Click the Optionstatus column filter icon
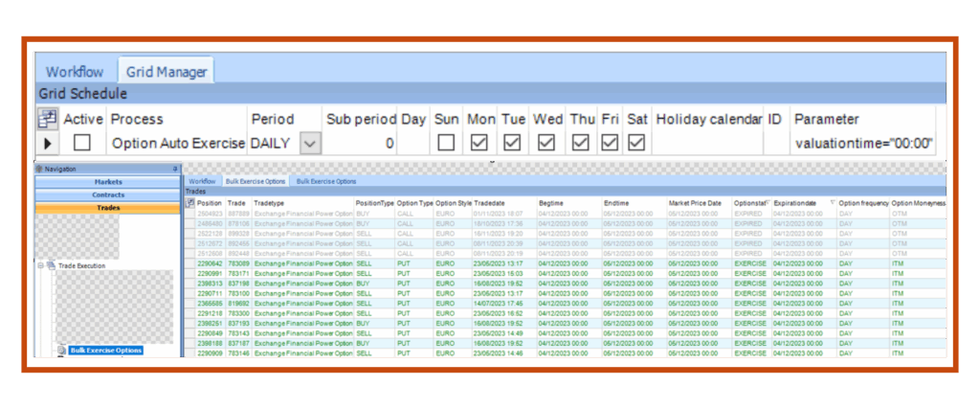 [x=766, y=203]
